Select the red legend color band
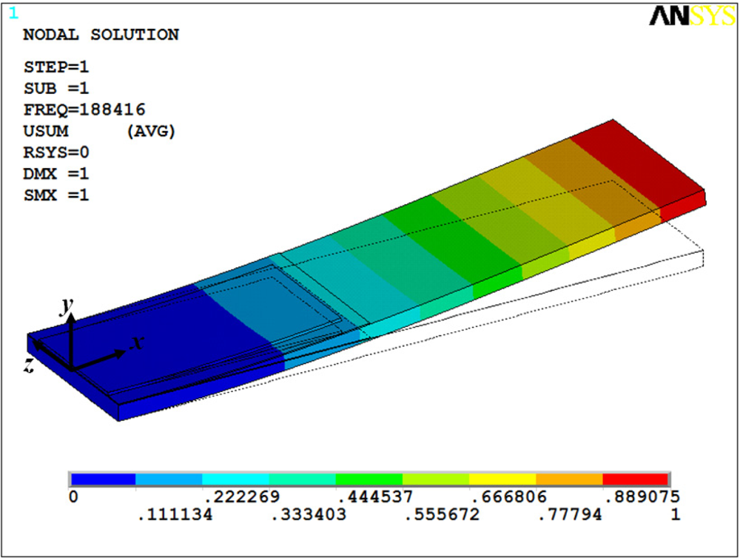The height and width of the screenshot is (560, 740). (x=636, y=479)
